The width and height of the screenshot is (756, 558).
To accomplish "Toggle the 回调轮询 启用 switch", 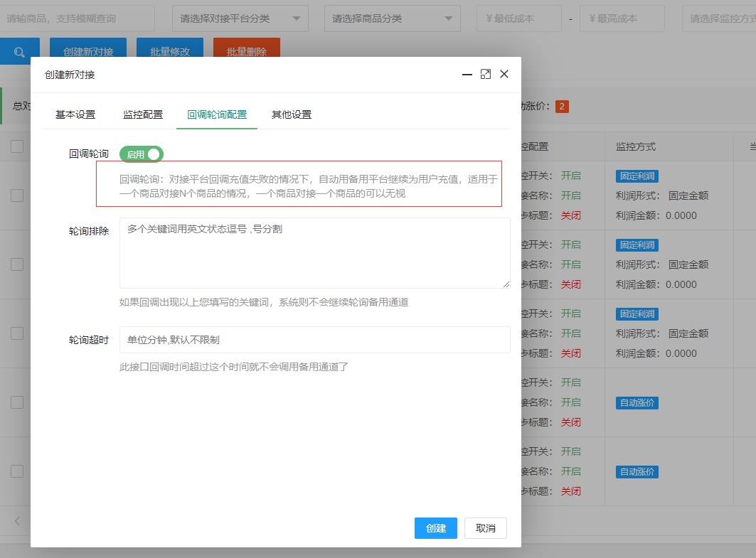I will 142,154.
